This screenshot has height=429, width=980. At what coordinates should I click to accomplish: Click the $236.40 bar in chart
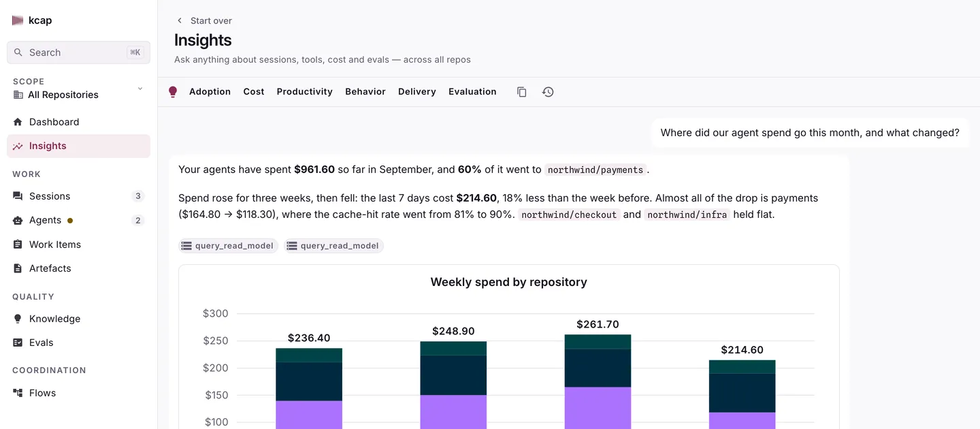pyautogui.click(x=309, y=388)
